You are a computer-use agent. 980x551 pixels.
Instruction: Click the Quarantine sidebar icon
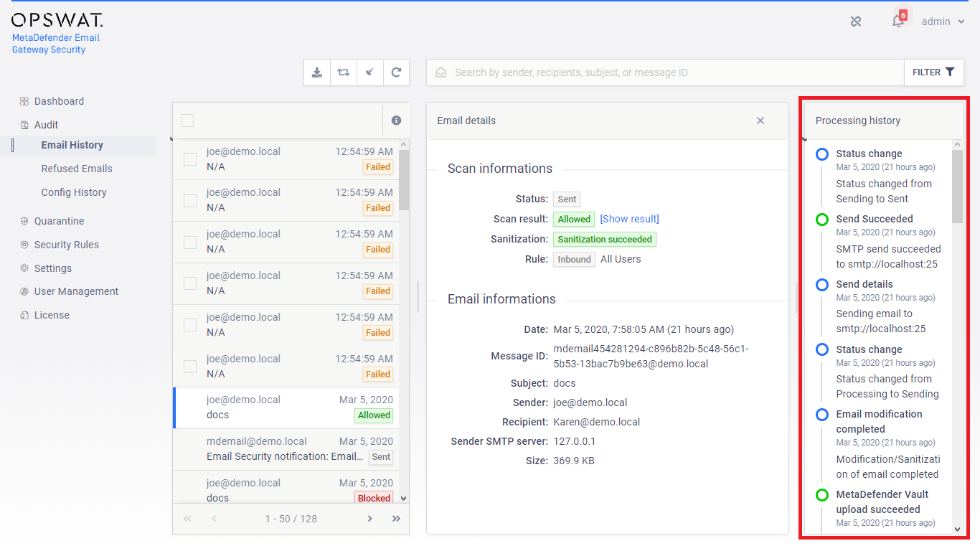[x=24, y=221]
